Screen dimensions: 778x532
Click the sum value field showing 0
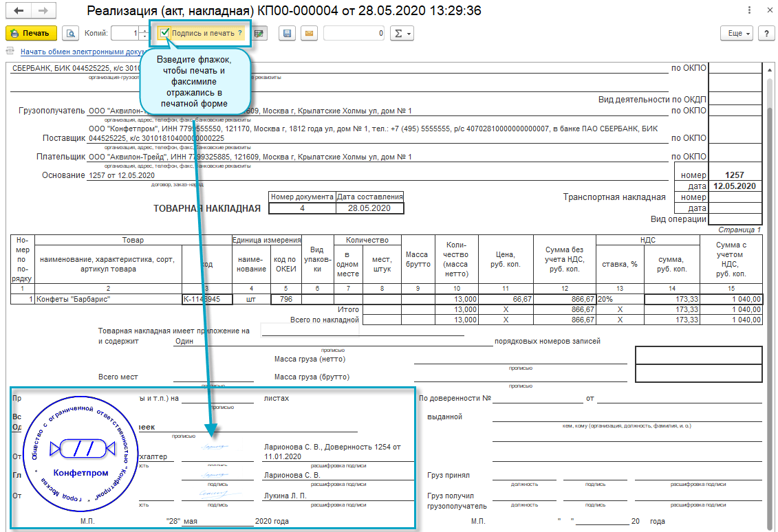[354, 33]
